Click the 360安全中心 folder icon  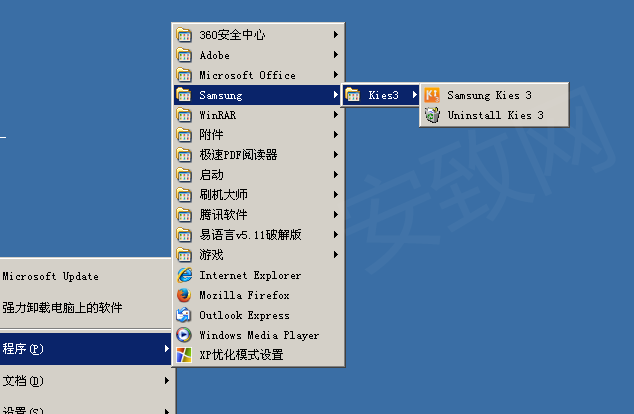(x=184, y=35)
